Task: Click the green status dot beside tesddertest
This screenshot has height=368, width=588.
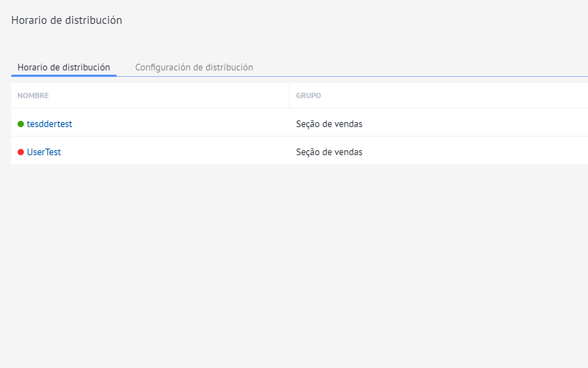Action: click(x=21, y=124)
